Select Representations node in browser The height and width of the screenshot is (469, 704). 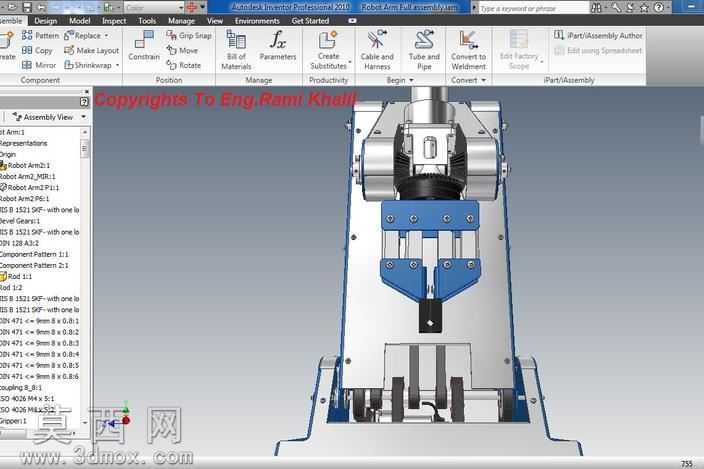[23, 143]
